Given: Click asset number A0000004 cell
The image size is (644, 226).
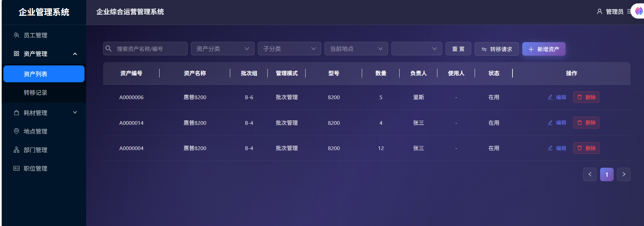Looking at the screenshot, I should [x=131, y=148].
